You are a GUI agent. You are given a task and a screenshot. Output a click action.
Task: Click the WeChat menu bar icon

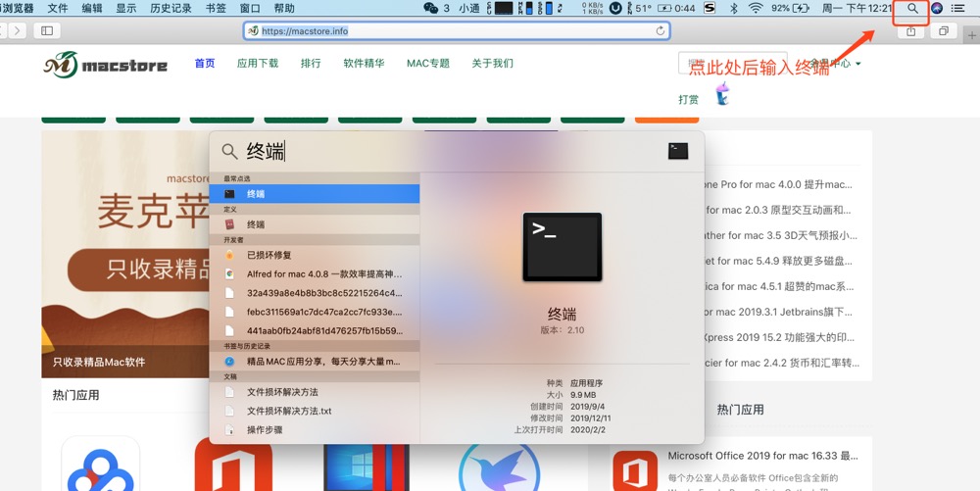(430, 9)
